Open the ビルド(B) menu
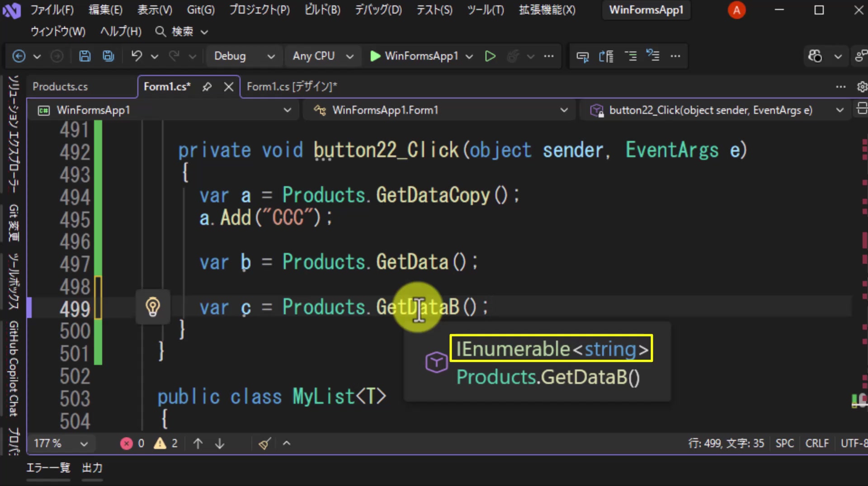The height and width of the screenshot is (486, 868). pyautogui.click(x=322, y=10)
